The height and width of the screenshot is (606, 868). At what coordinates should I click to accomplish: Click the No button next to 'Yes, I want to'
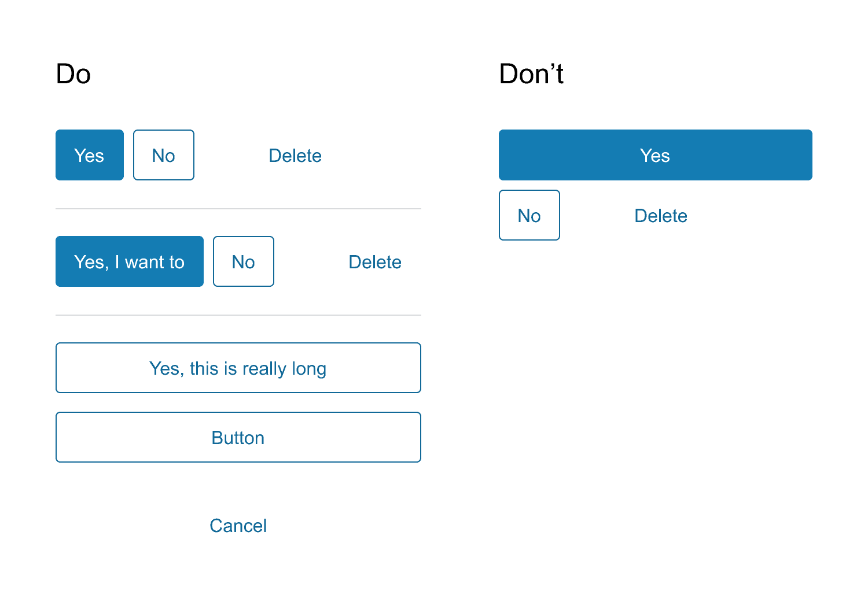coord(243,261)
